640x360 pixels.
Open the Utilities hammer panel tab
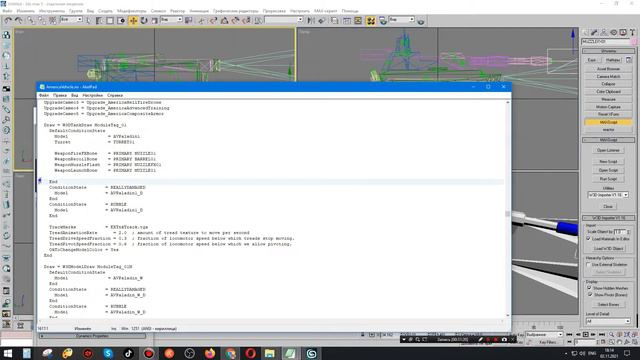click(x=632, y=32)
